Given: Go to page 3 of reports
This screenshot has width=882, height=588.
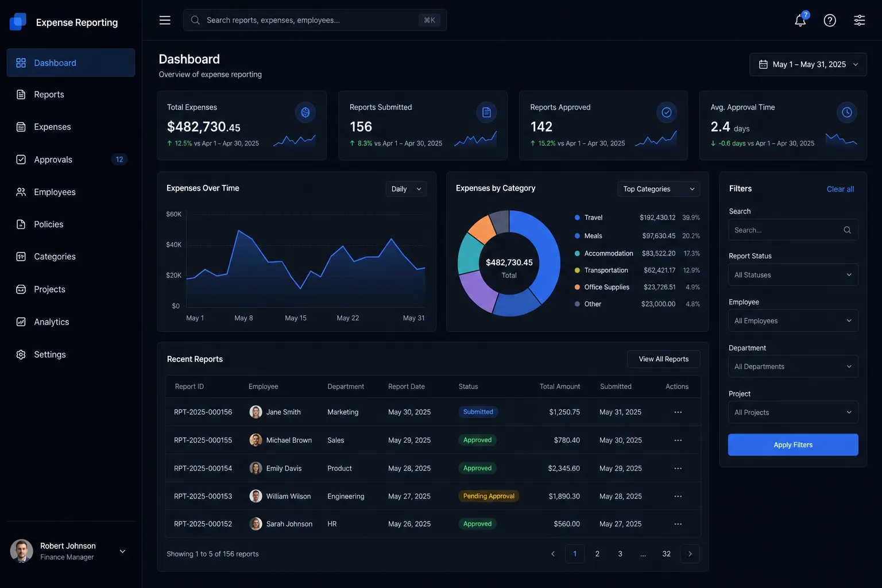Looking at the screenshot, I should pos(620,554).
